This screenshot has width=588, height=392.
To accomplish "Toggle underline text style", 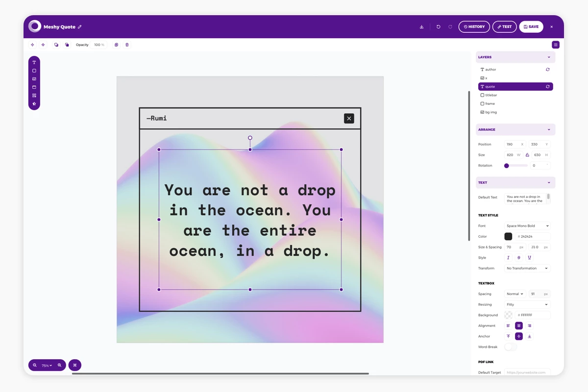I will (x=530, y=258).
